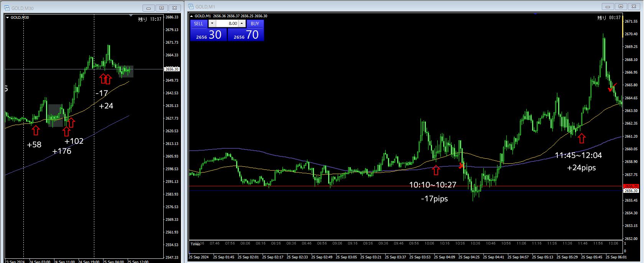Viewport: 644px width, 263px height.
Task: Click the GOLD,M1 window chart icon
Action: pos(191,7)
